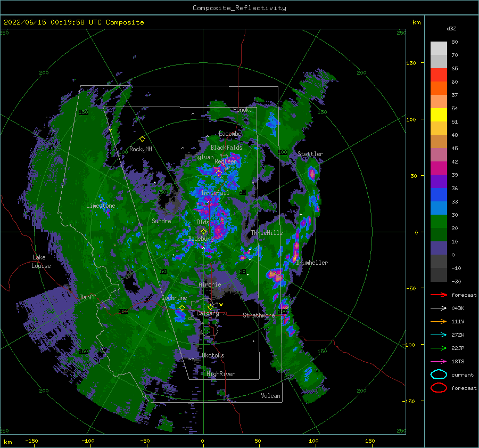Click the Airdrie label
Image resolution: width=479 pixels, height=448 pixels.
[x=210, y=284]
